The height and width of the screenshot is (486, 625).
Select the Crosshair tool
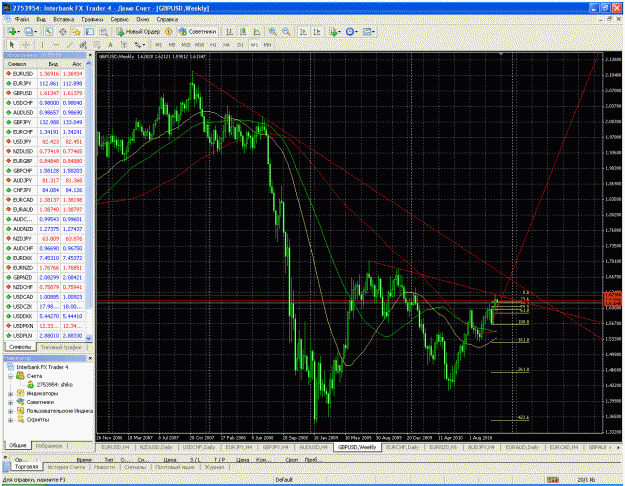point(26,45)
